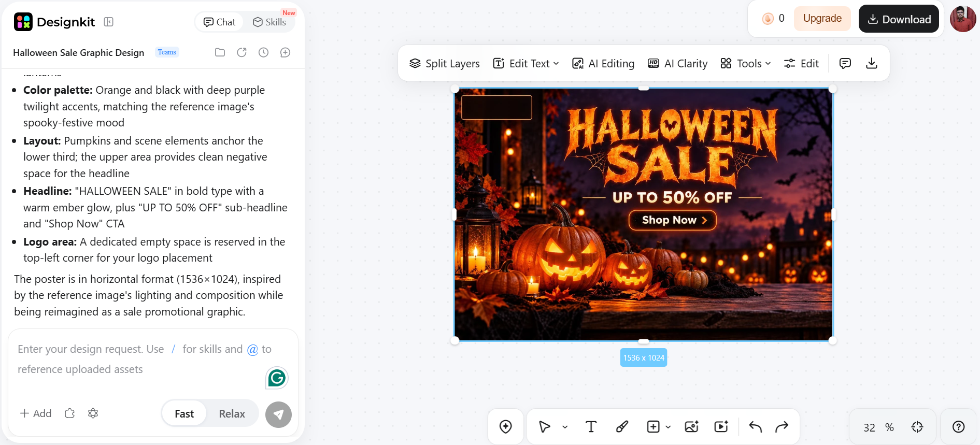Select Fast generation mode
Image resolution: width=980 pixels, height=445 pixels.
(x=184, y=413)
